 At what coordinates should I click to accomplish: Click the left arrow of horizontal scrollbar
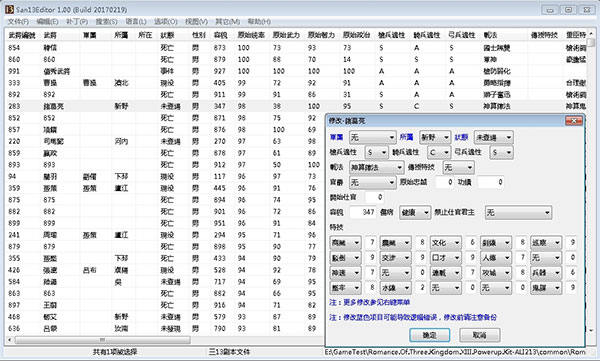coord(10,340)
